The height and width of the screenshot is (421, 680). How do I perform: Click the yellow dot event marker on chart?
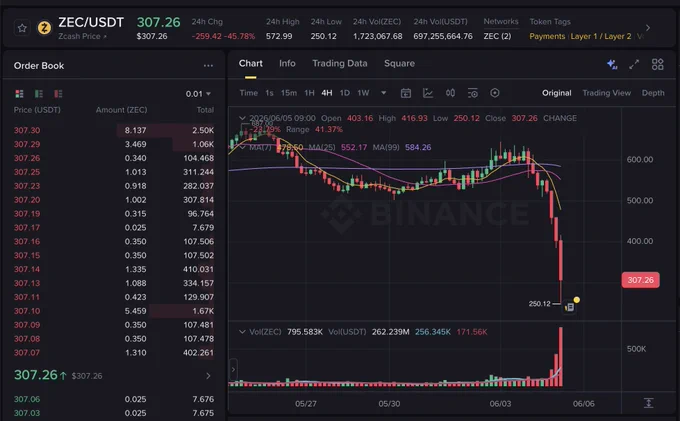[576, 300]
